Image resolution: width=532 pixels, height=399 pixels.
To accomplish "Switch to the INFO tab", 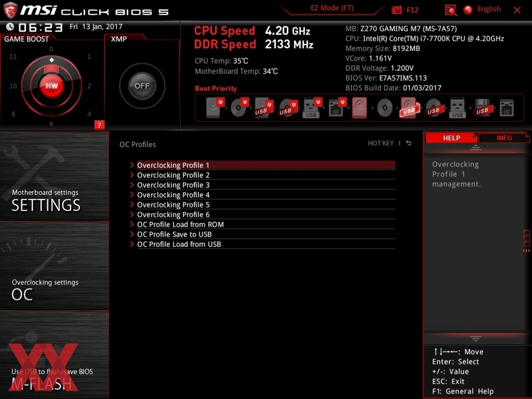I will point(504,138).
